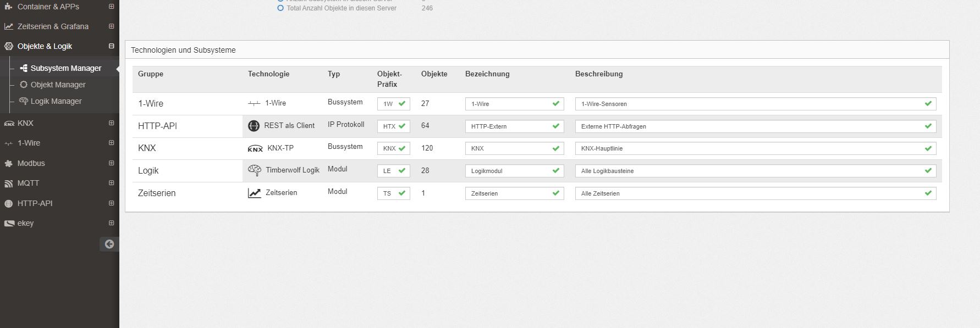Click green checkmark in KNX-Hauptlinie description
The image size is (980, 328).
coord(928,148)
